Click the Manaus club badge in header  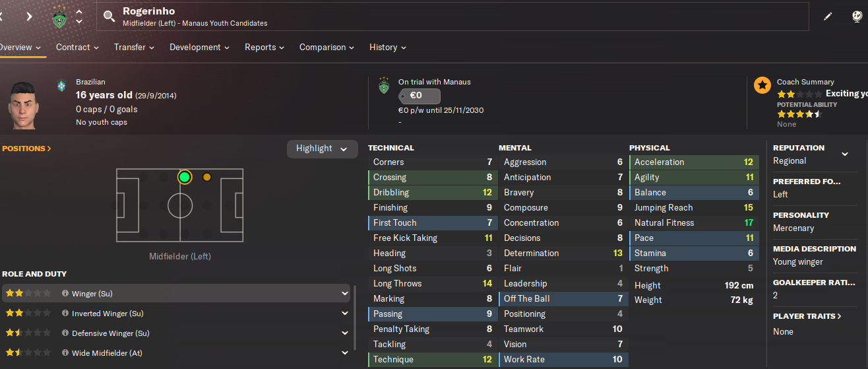[60, 17]
